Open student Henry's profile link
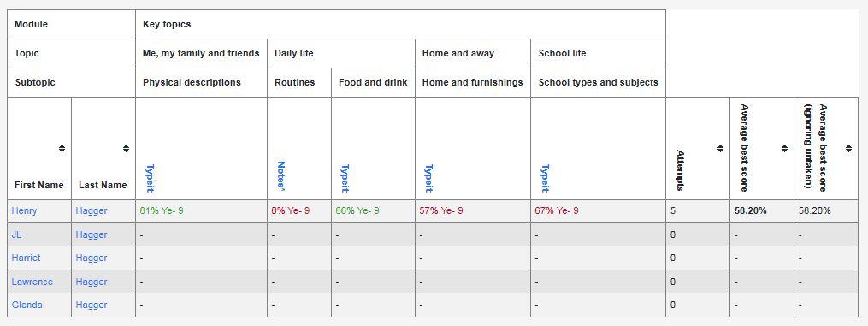This screenshot has height=326, width=868. [x=24, y=210]
